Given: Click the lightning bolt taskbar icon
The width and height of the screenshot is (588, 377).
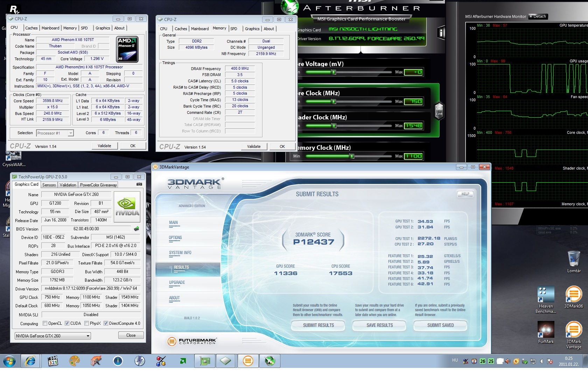Looking at the screenshot, I should click(140, 361).
